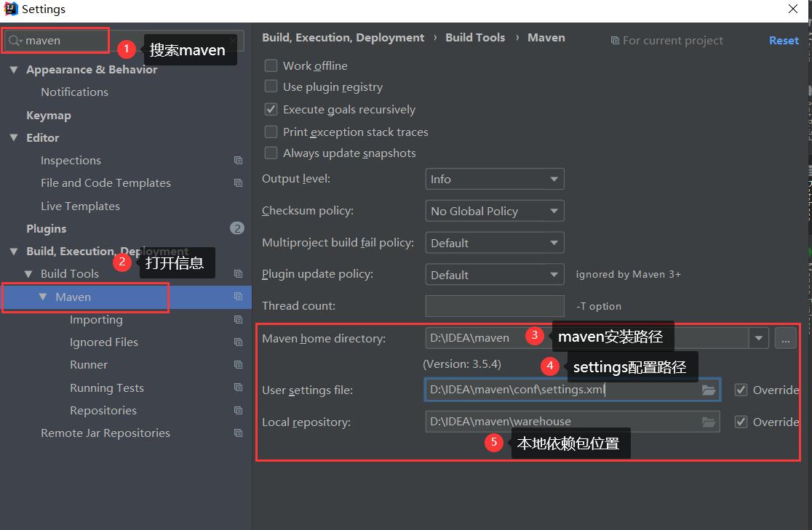Select Repositories under Maven
812x530 pixels.
(103, 411)
